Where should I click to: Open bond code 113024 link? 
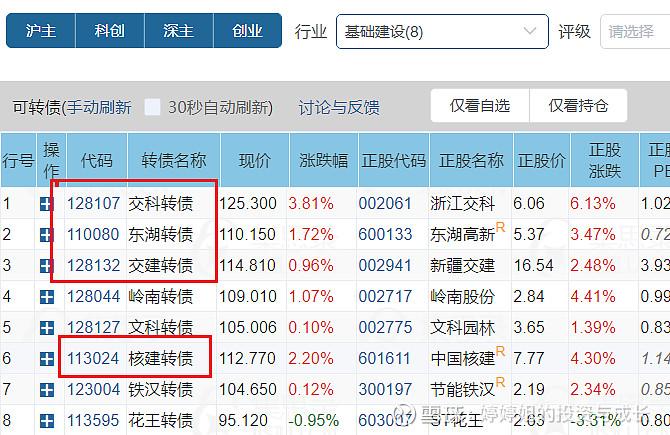tap(93, 359)
